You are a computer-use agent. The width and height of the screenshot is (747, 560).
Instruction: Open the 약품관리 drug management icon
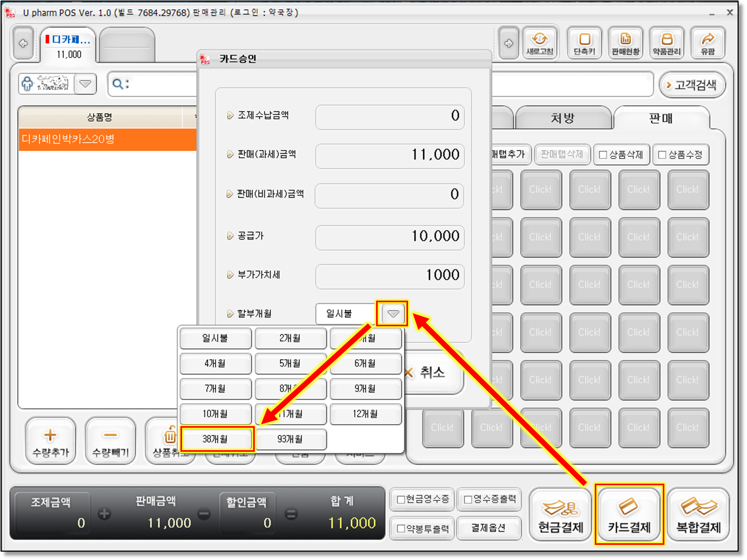click(666, 43)
